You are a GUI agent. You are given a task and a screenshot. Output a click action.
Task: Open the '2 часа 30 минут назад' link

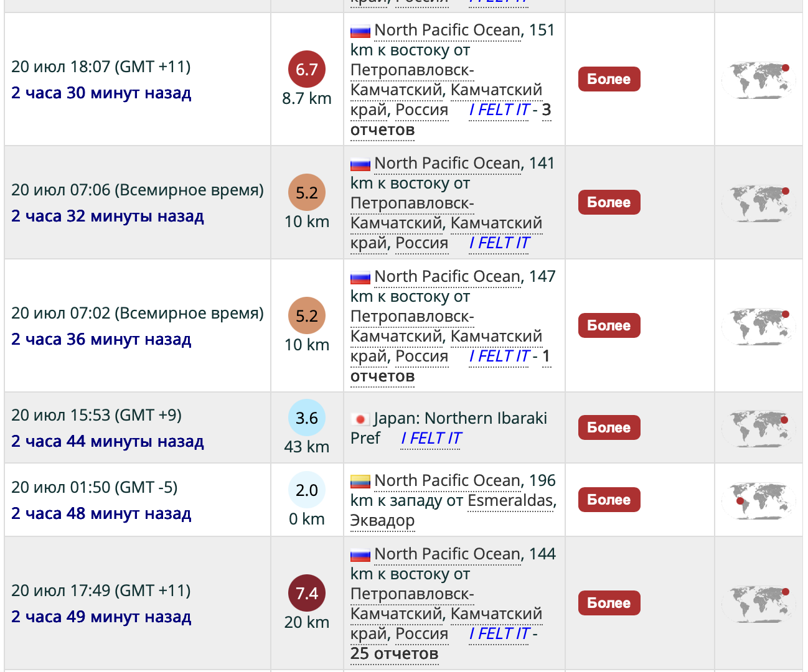101,93
